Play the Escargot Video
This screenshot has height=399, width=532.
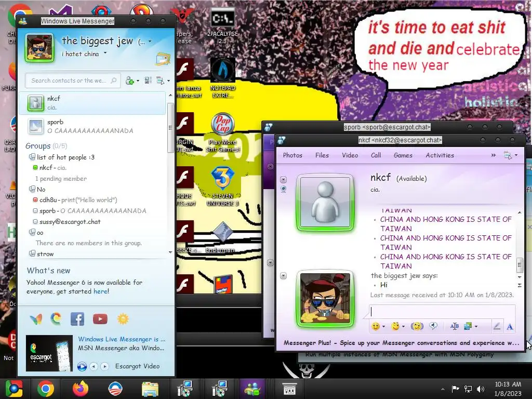coord(82,366)
